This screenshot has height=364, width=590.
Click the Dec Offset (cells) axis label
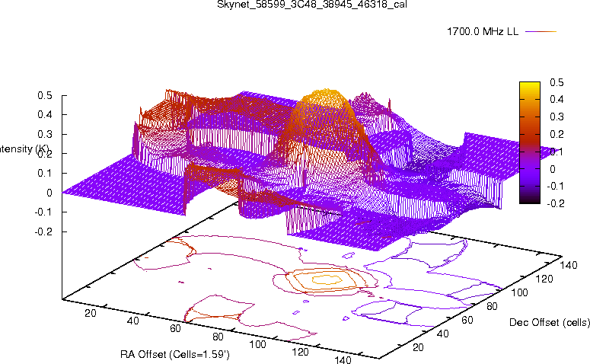(550, 323)
